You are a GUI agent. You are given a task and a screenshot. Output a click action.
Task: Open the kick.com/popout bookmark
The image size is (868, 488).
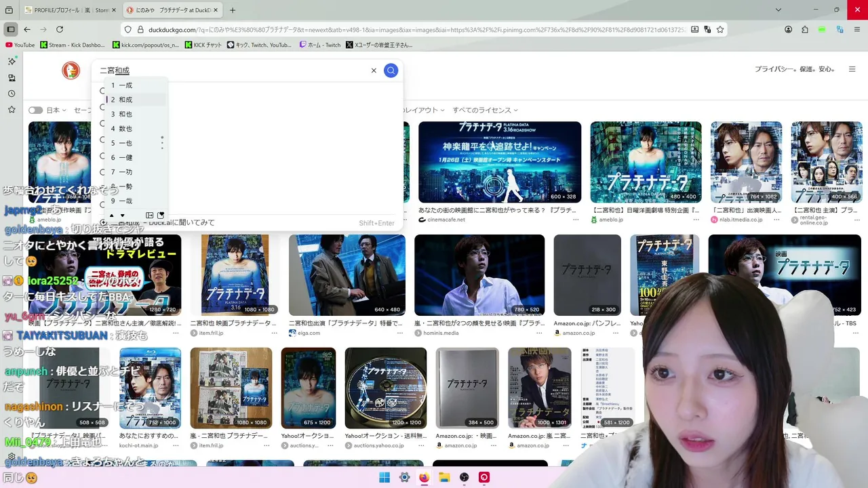(145, 45)
